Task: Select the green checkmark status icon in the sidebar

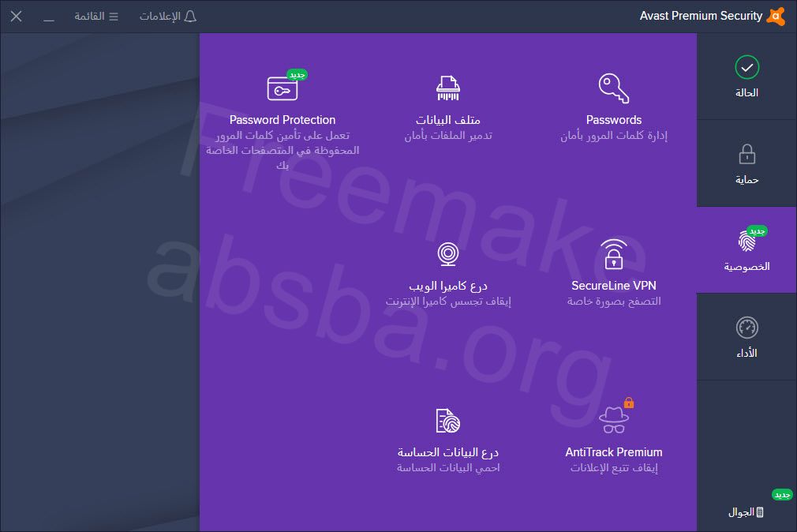Action: tap(746, 67)
